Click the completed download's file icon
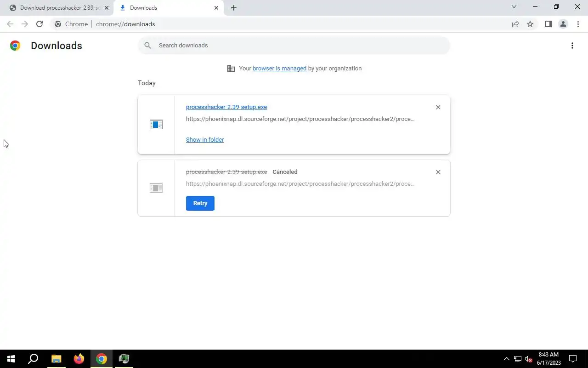Viewport: 588px width, 368px height. [156, 125]
